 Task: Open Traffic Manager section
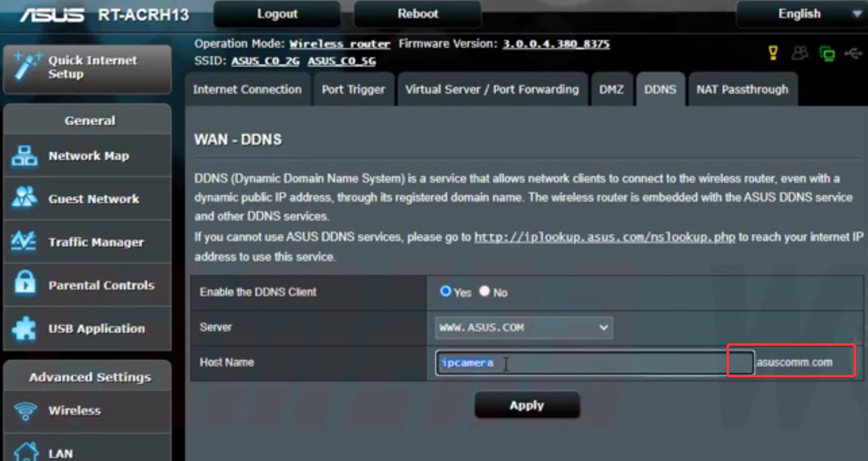click(x=87, y=242)
